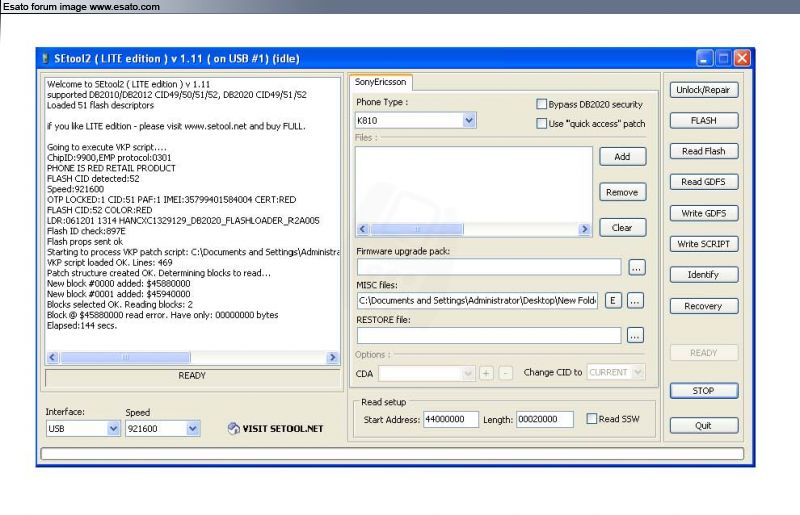Click the Recovery button

pyautogui.click(x=704, y=306)
